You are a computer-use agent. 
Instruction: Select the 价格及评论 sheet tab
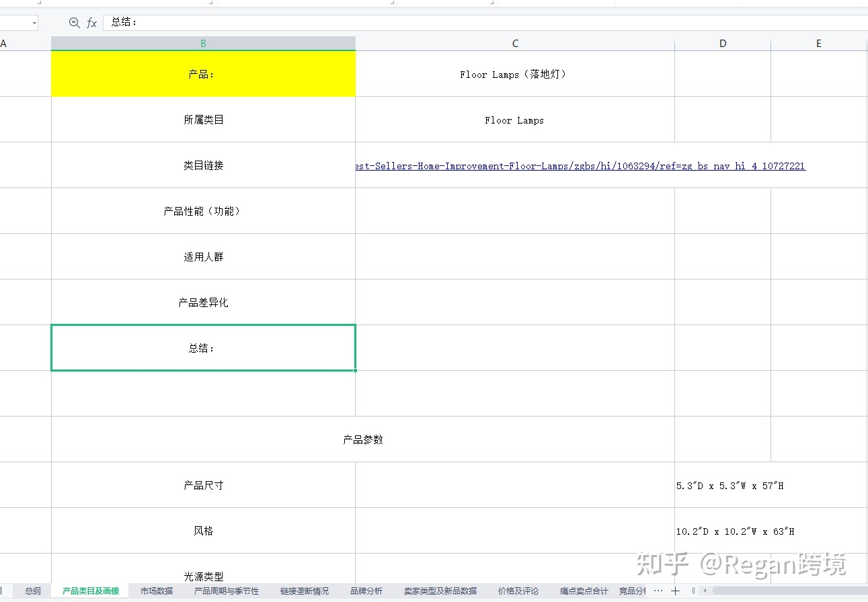click(518, 591)
